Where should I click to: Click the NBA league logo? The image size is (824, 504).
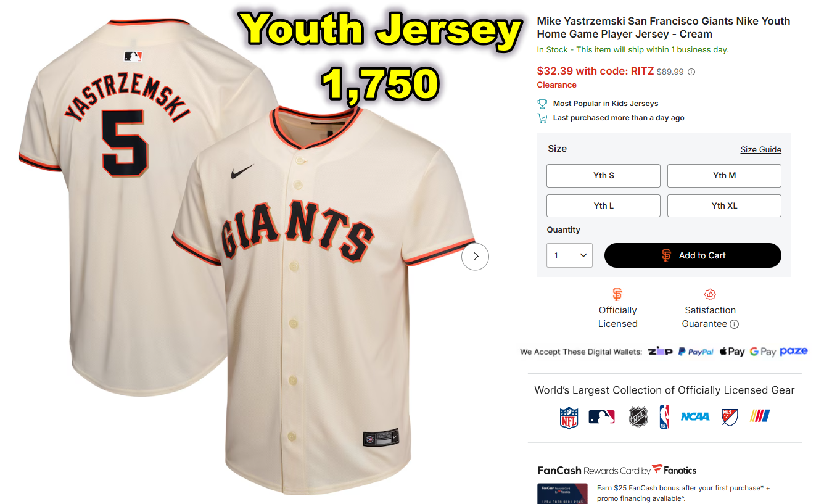pos(664,417)
